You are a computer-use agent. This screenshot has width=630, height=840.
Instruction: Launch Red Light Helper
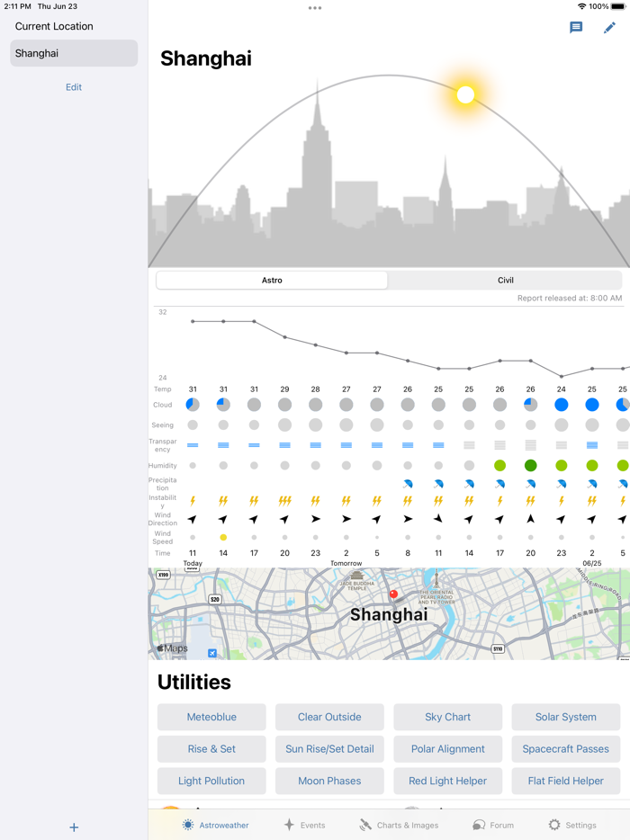(x=447, y=781)
